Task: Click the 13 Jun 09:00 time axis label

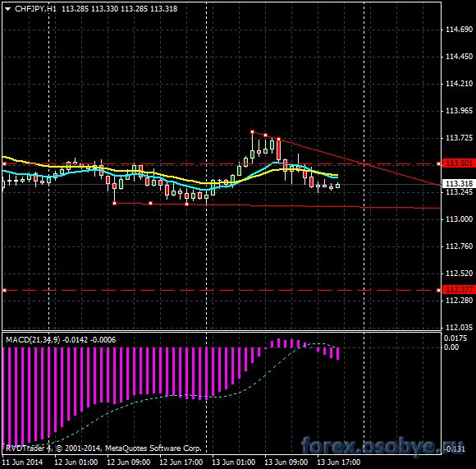Action: 286,462
